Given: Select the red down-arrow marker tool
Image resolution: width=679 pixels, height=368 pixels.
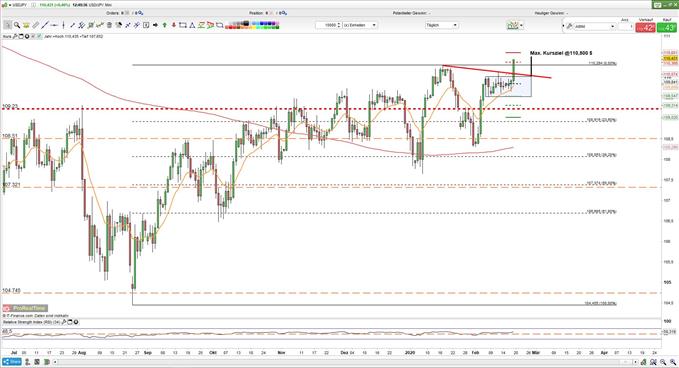Looking at the screenshot, I should [174, 25].
